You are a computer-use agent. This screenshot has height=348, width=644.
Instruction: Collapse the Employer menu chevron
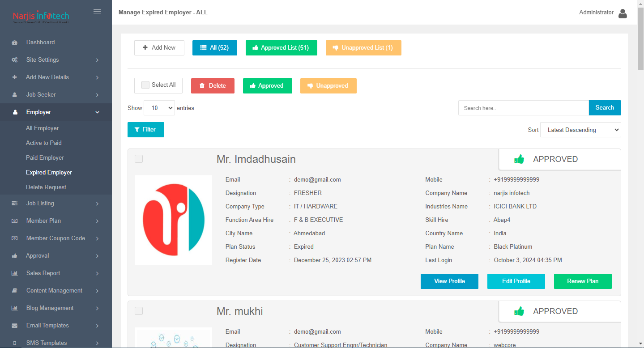point(97,112)
